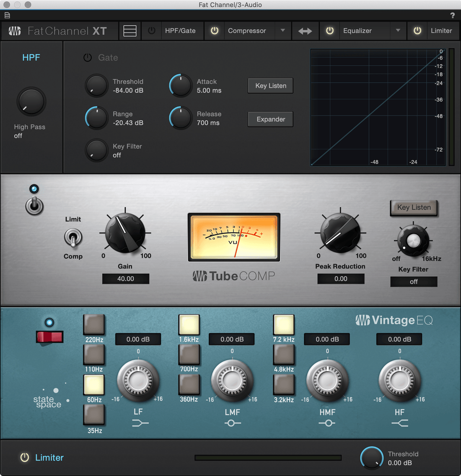Open the signal chain overview icon next to FatChannel XT
The height and width of the screenshot is (476, 461).
[x=129, y=31]
